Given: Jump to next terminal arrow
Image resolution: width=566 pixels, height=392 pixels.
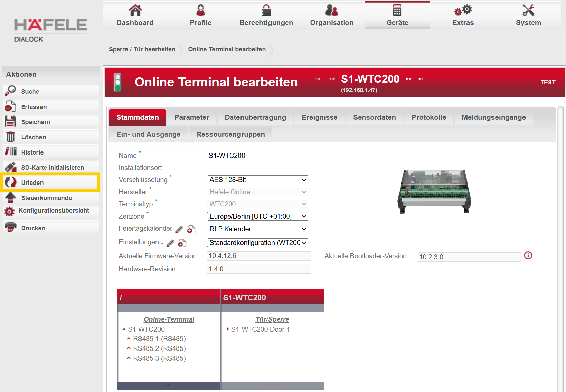Looking at the screenshot, I should click(408, 79).
